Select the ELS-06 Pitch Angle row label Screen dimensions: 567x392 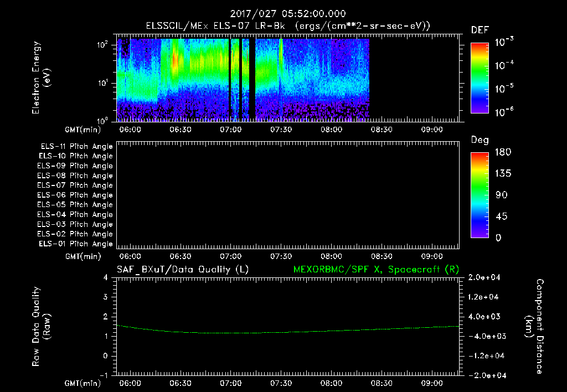point(75,195)
